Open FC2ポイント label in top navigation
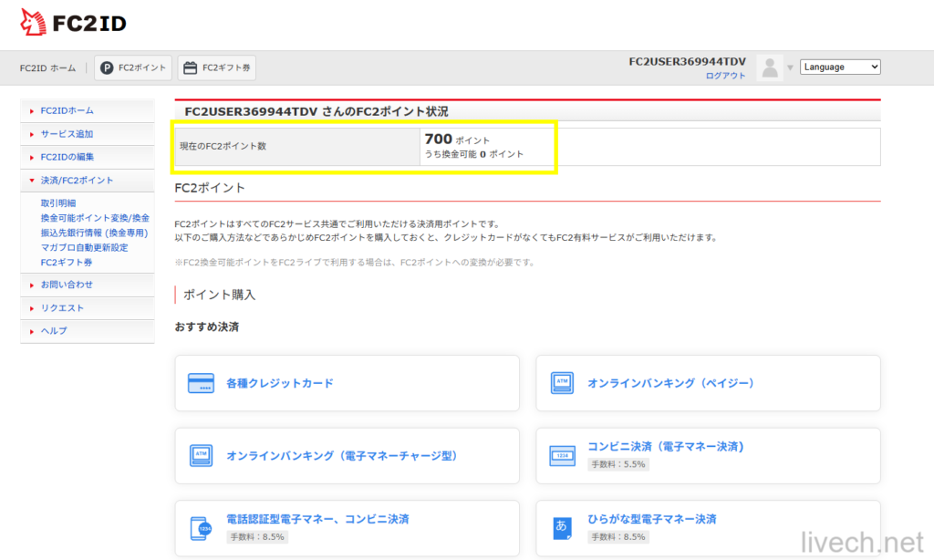Image resolution: width=934 pixels, height=560 pixels. point(141,67)
